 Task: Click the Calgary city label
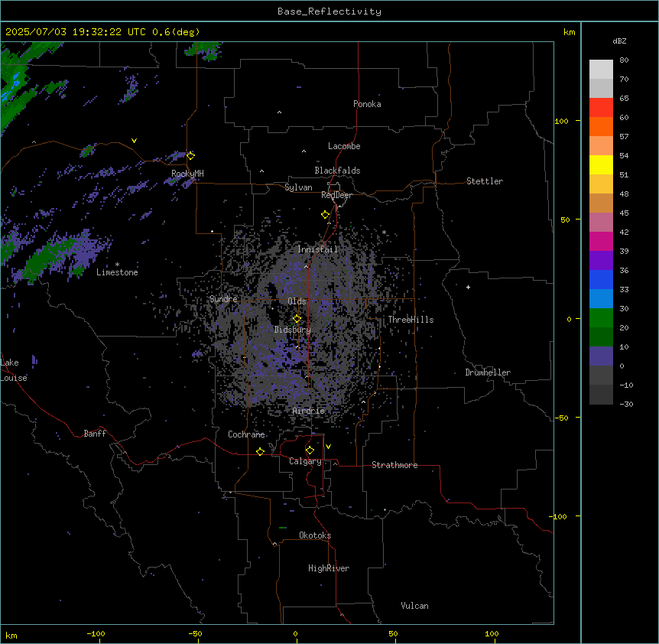pyautogui.click(x=305, y=461)
